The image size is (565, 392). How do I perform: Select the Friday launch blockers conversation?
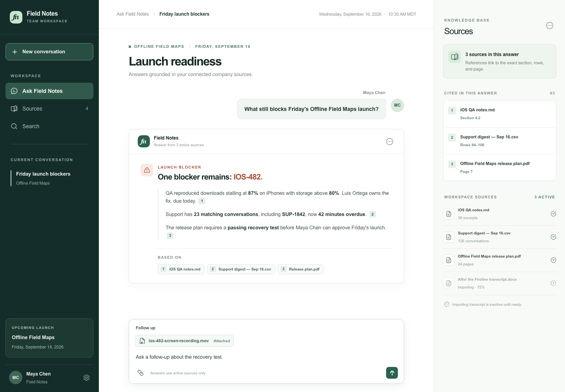click(49, 178)
